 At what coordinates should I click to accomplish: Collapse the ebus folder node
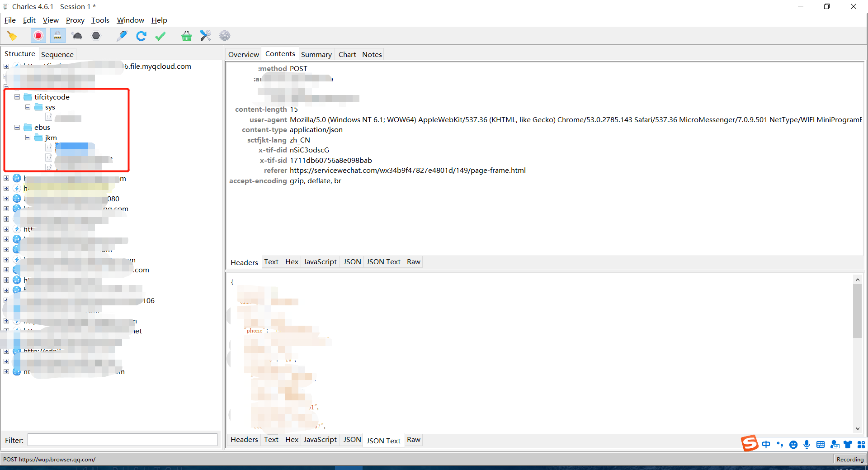[x=17, y=128]
